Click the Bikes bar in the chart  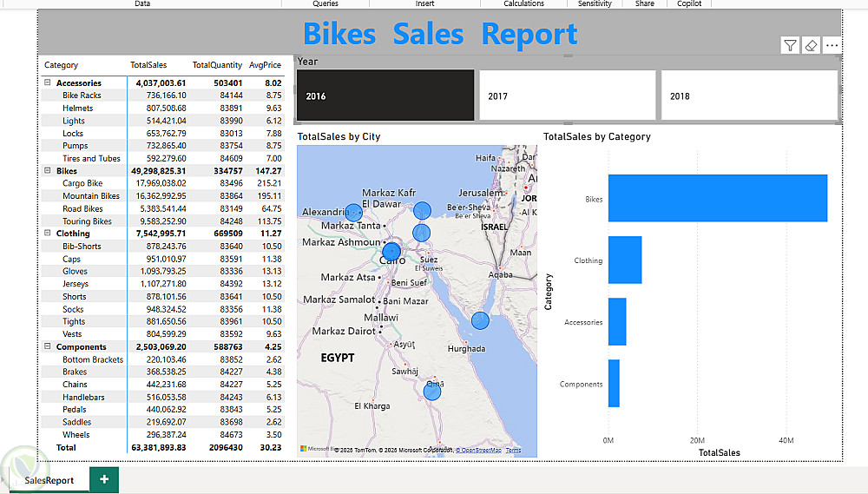click(x=717, y=199)
